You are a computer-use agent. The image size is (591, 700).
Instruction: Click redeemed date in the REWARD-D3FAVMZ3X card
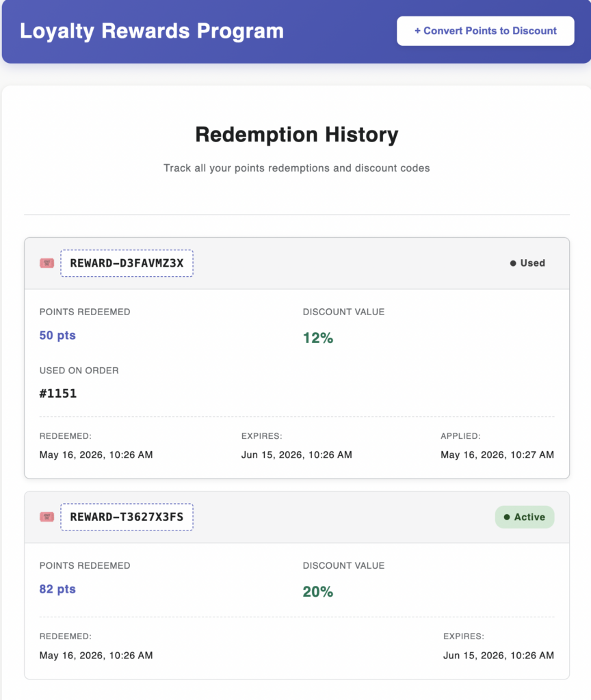point(96,455)
